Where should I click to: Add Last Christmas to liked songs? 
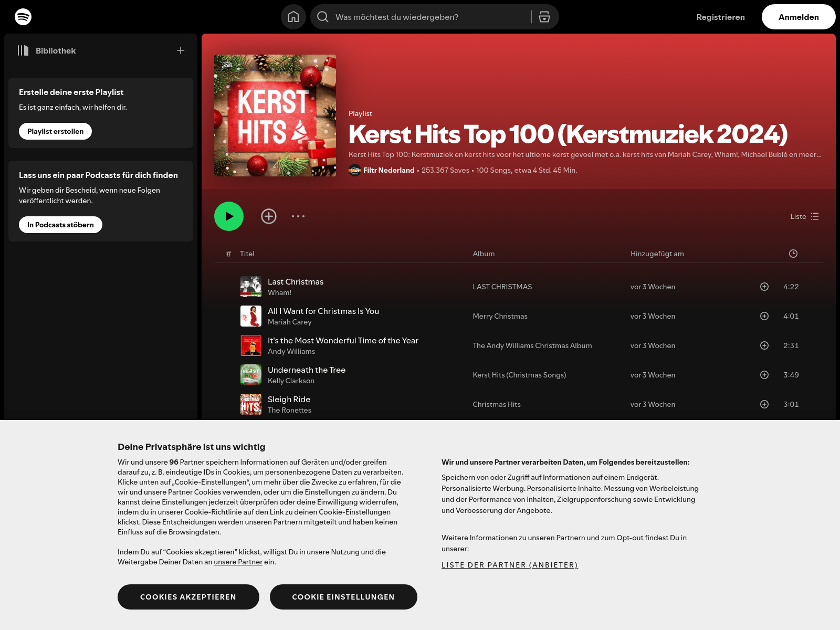(764, 287)
